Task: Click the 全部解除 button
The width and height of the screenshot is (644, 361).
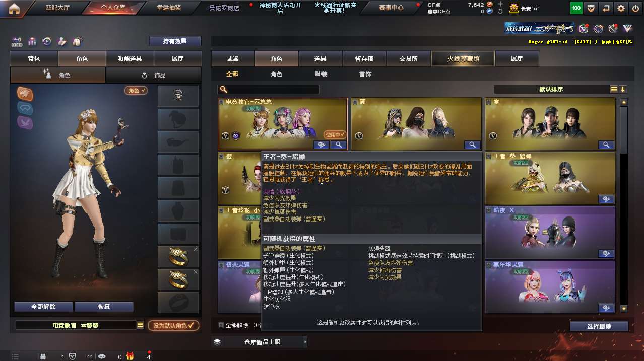Action: (x=43, y=307)
